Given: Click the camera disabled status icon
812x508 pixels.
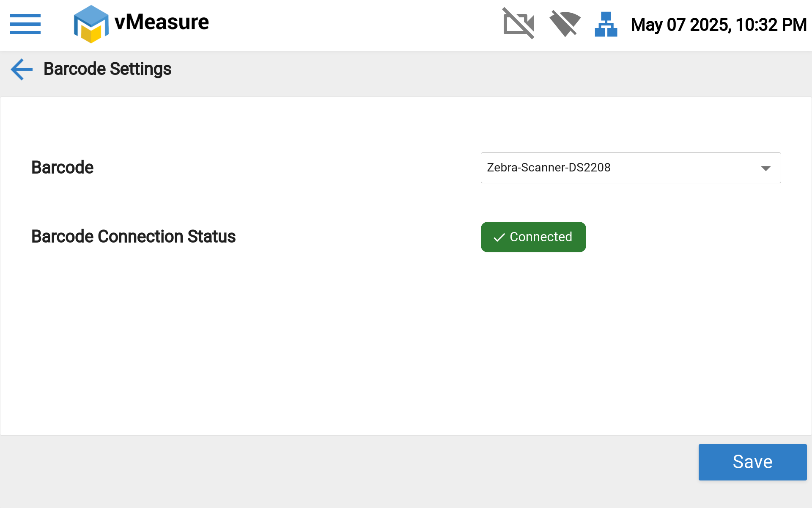Looking at the screenshot, I should click(x=518, y=24).
